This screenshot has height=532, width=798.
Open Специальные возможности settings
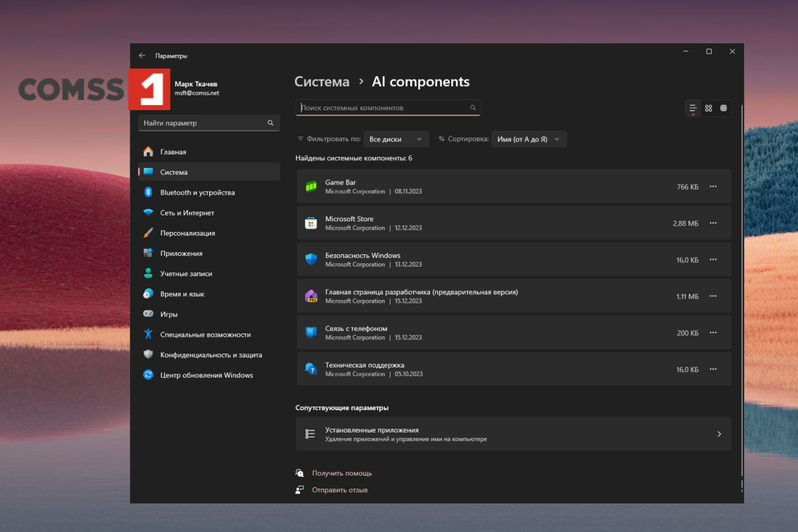tap(209, 335)
